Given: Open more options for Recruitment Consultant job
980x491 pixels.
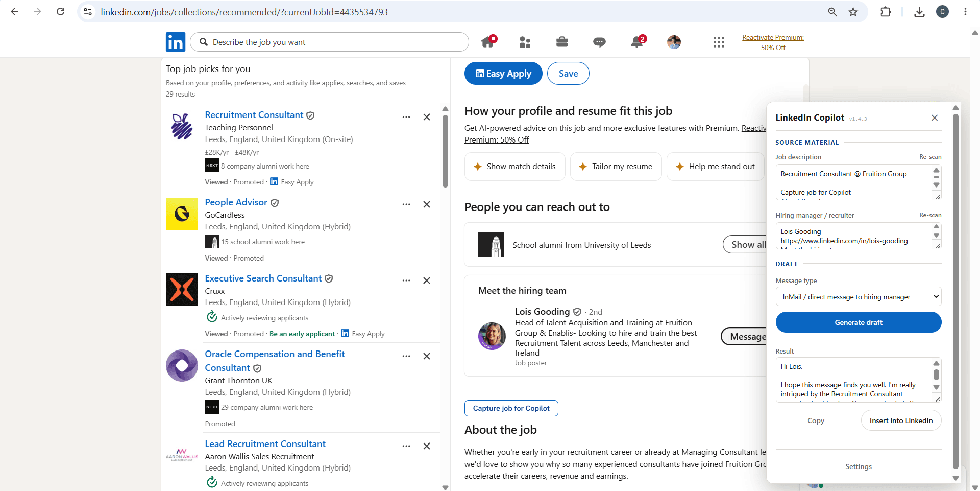Looking at the screenshot, I should pos(406,117).
